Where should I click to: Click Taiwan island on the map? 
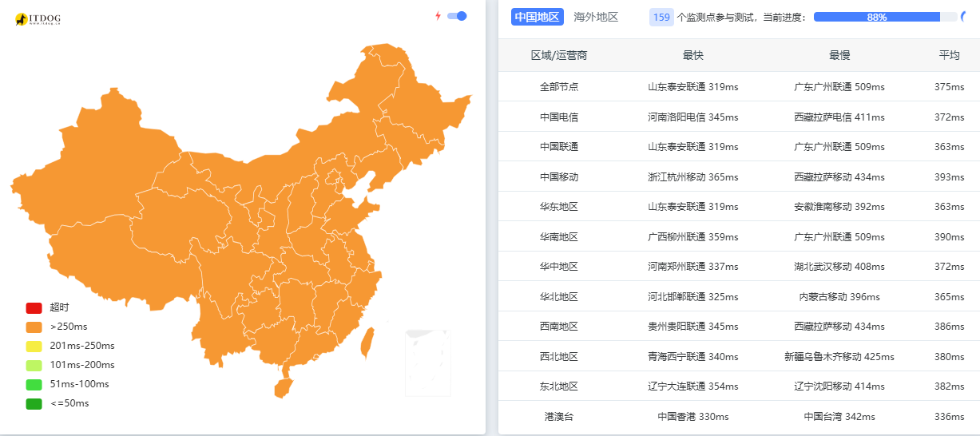368,342
